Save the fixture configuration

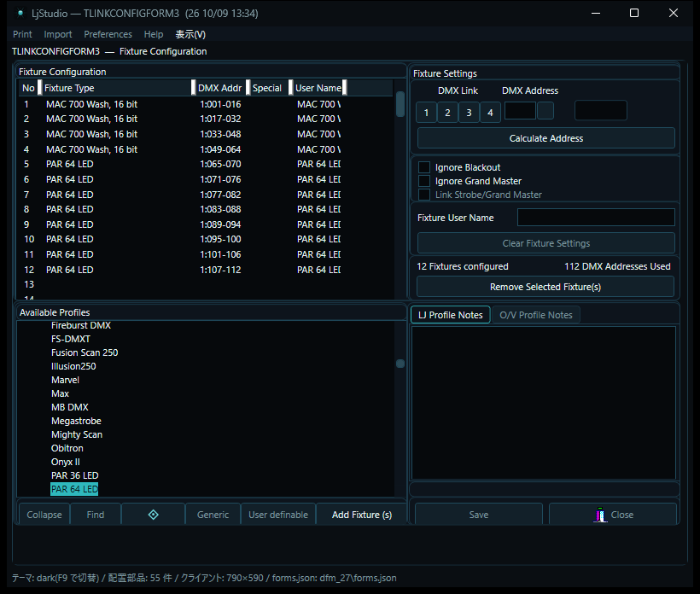tap(479, 515)
